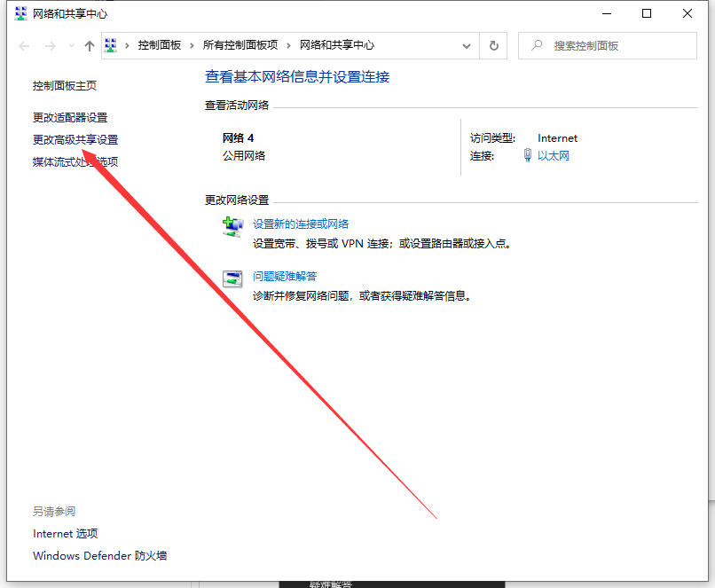This screenshot has width=715, height=588.
Task: Open the recent locations dropdown chevron
Action: click(x=70, y=46)
